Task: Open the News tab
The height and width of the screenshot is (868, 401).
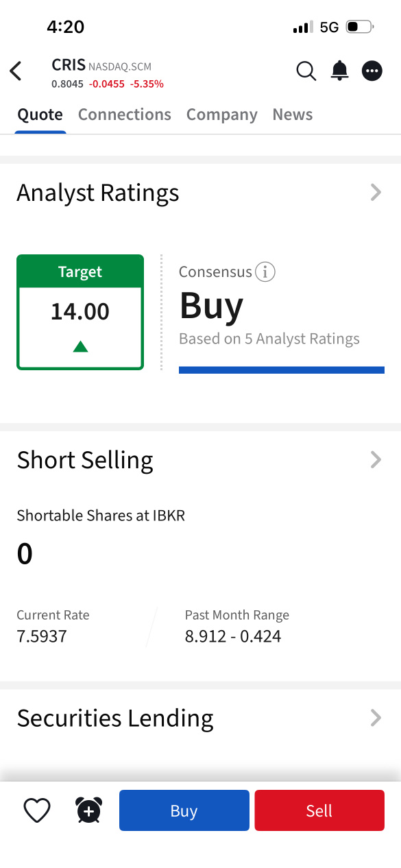Action: [293, 114]
